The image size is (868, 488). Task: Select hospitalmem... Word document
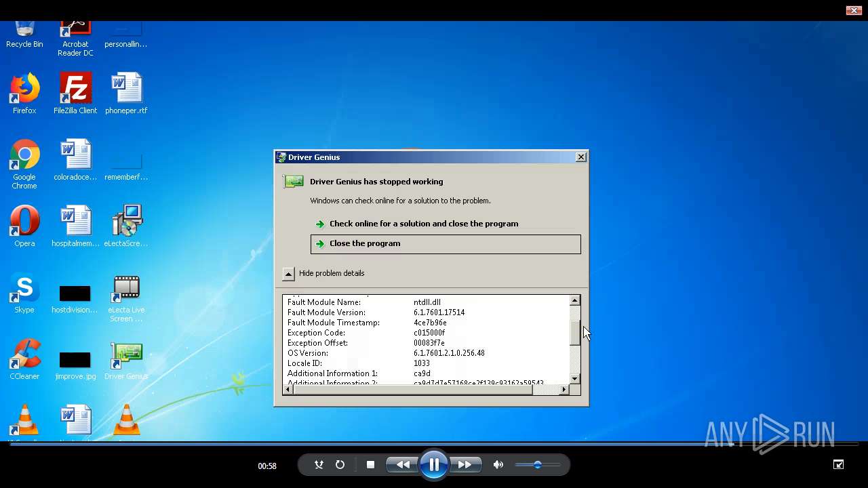[75, 226]
